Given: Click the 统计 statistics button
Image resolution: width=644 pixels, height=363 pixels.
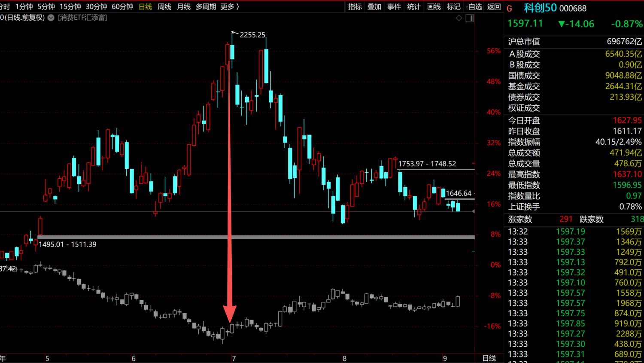Looking at the screenshot, I should click(x=414, y=6).
